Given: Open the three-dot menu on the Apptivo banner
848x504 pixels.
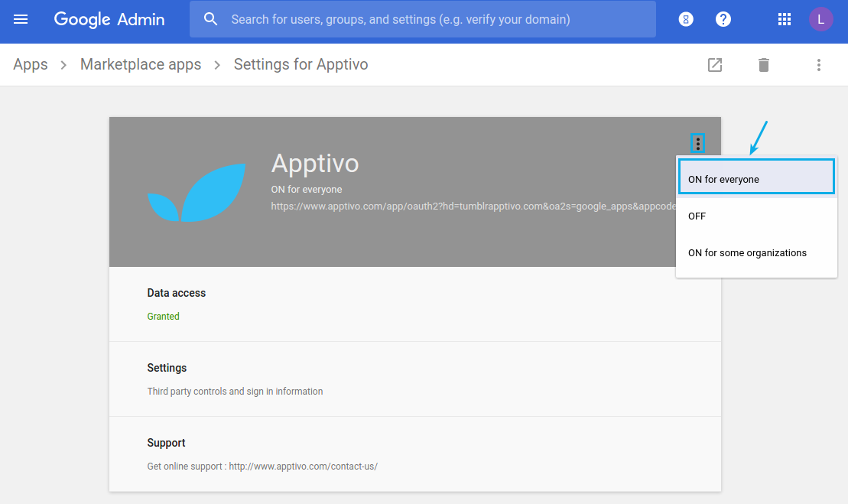Looking at the screenshot, I should click(x=697, y=143).
